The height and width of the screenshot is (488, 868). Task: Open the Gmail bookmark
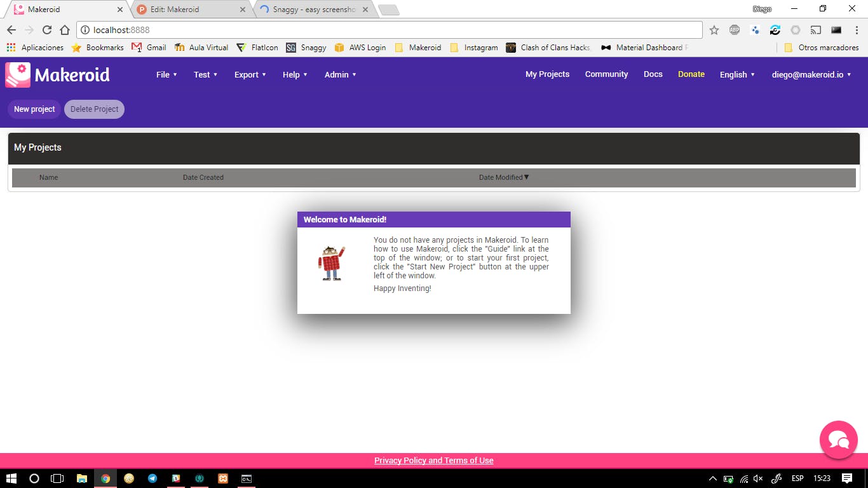click(149, 48)
